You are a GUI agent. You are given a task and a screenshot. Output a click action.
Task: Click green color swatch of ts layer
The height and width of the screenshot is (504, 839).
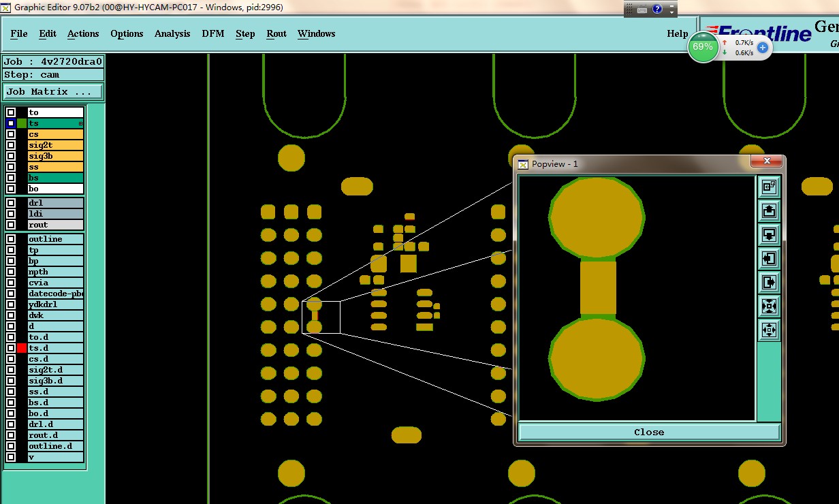22,123
